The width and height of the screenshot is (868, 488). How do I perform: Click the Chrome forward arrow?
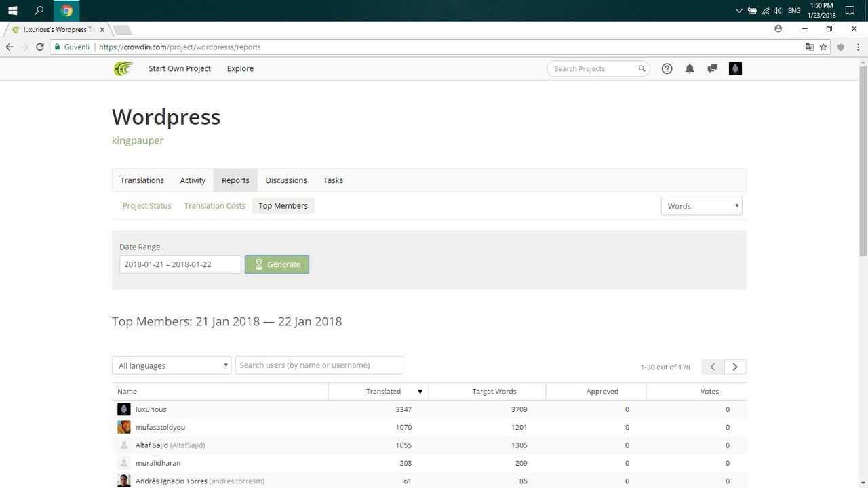(25, 47)
